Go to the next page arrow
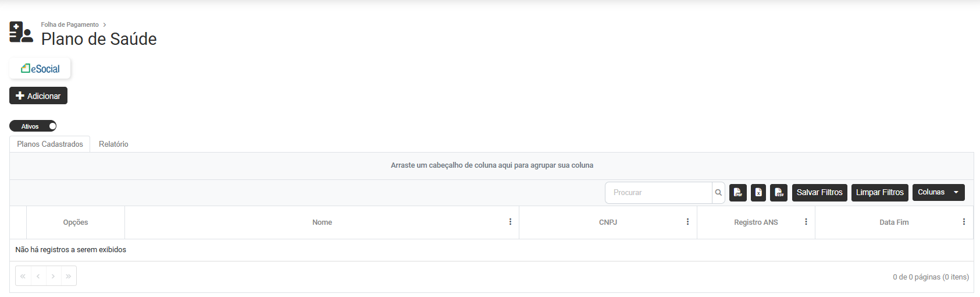 (53, 276)
